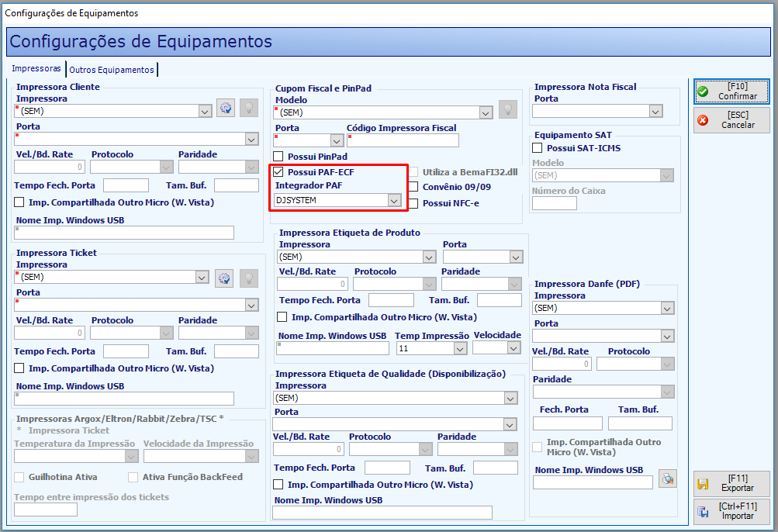Click the lightbulb icon next to Cupom Fiscal Modelo
Viewport: 778px width, 532px height.
tap(508, 109)
